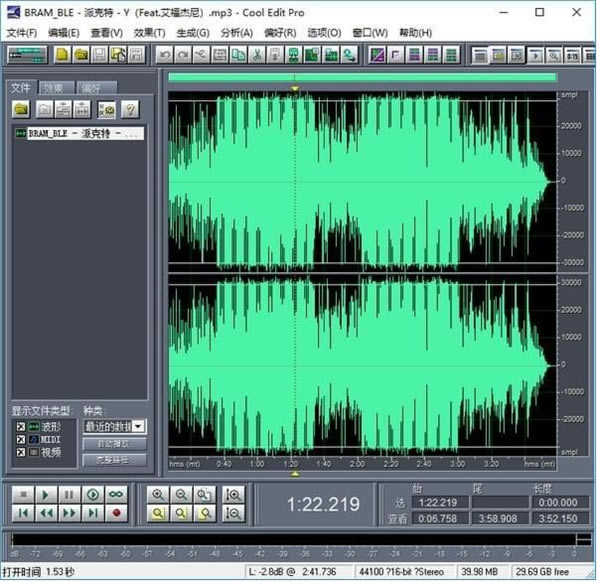Click the help question mark icon in file panel
Screen dimensions: 600x585
(x=129, y=109)
